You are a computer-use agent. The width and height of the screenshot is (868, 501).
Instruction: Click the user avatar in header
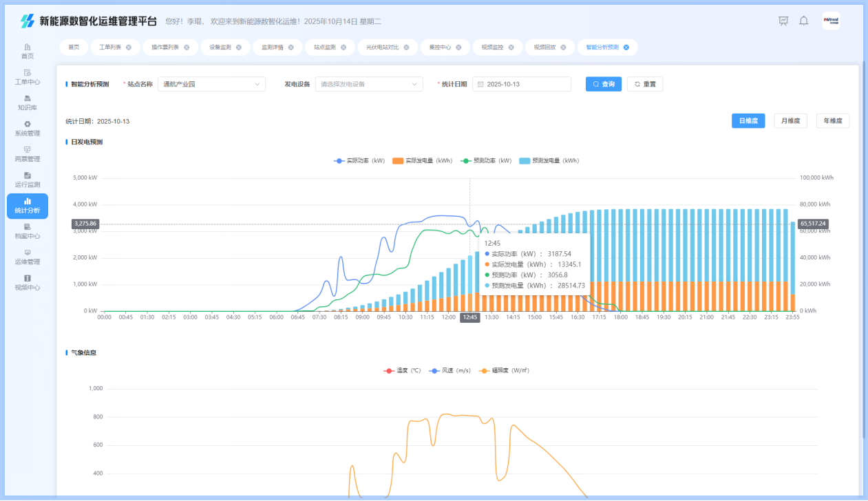(x=831, y=21)
